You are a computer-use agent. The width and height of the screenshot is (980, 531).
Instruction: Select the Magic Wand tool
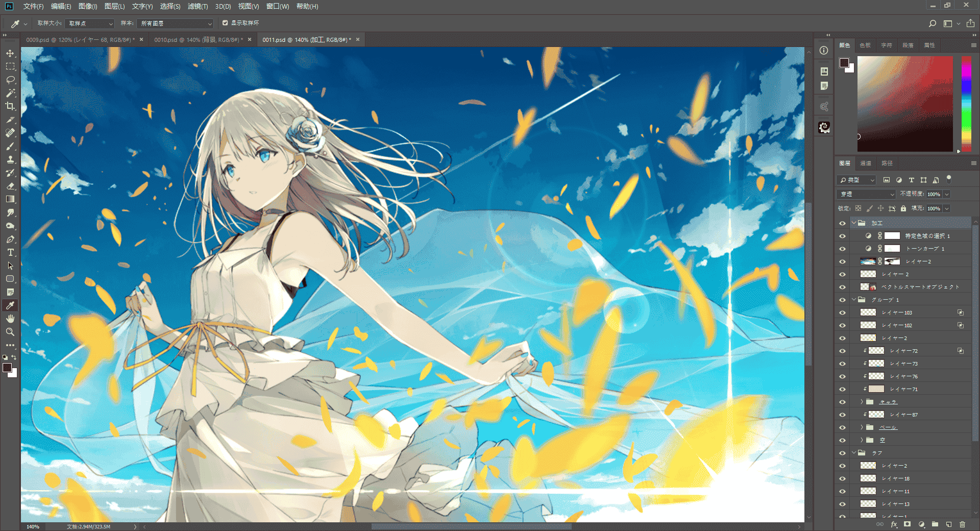tap(10, 93)
